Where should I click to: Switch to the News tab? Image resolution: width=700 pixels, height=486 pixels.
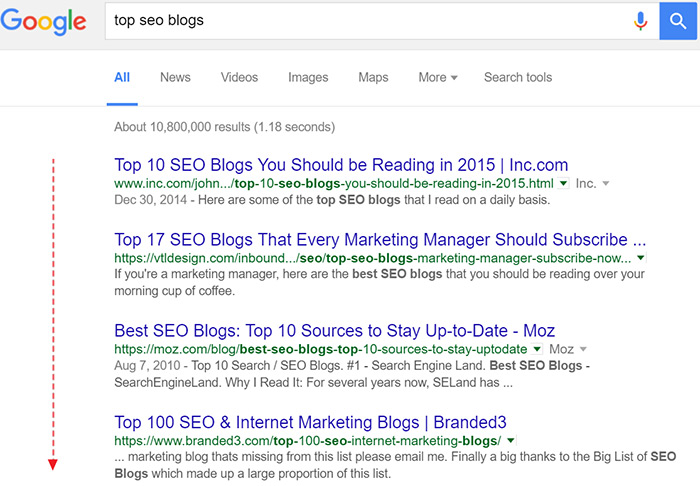[175, 78]
